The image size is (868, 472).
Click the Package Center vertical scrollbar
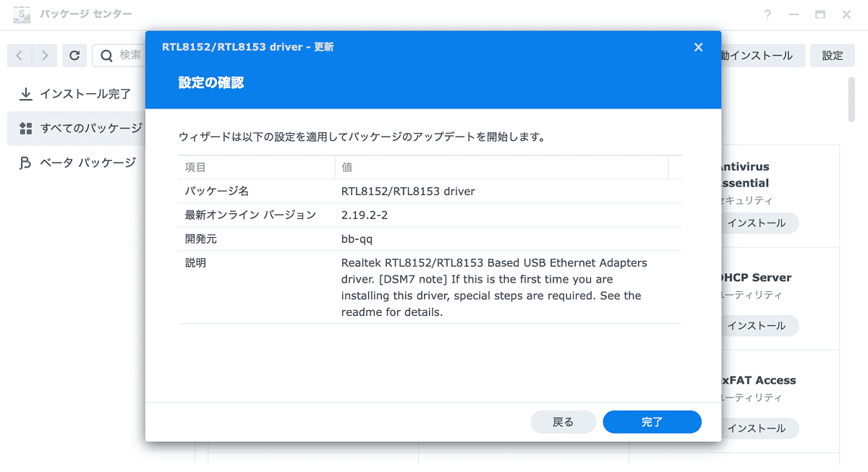point(852,98)
